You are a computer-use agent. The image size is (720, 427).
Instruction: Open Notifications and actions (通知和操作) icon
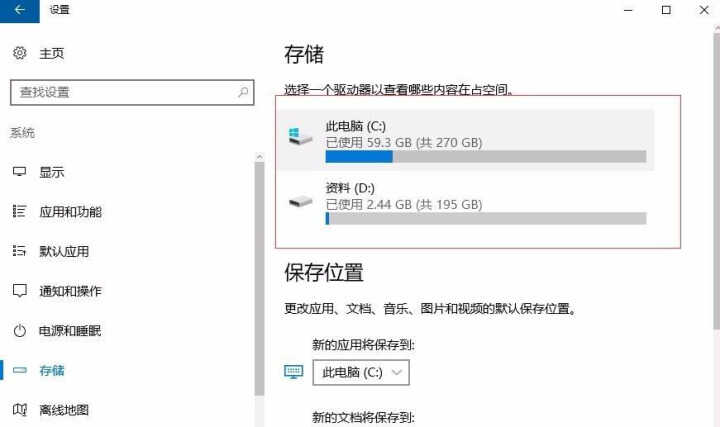pos(19,291)
